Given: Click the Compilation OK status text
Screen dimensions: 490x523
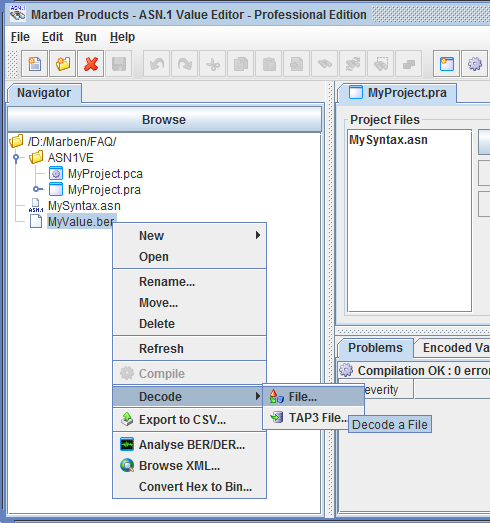Looking at the screenshot, I should point(424,370).
